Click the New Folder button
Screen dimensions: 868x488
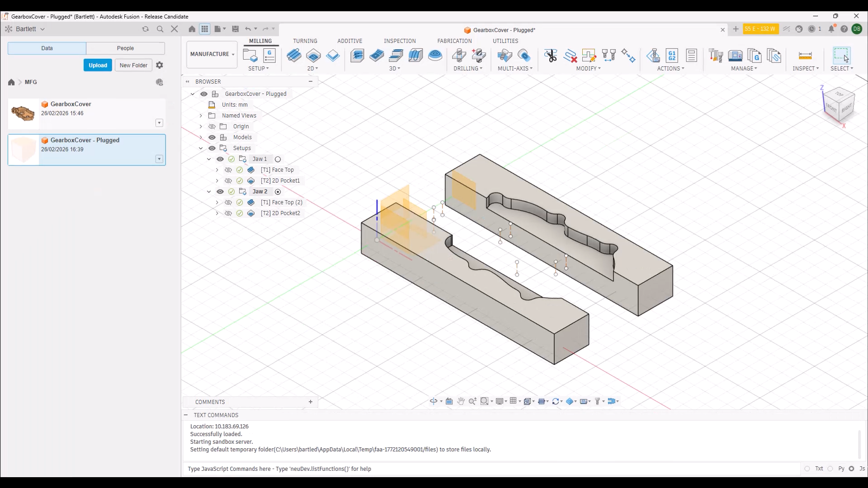tap(133, 65)
